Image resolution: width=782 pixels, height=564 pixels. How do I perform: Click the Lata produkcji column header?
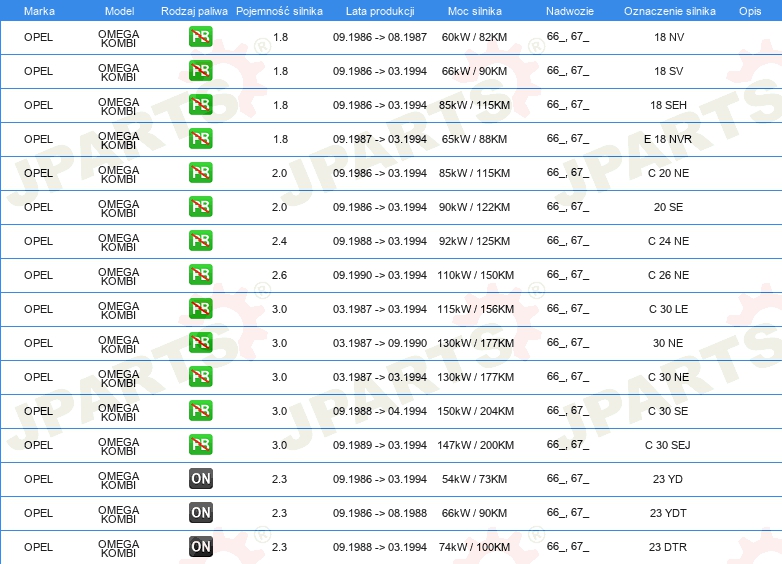tap(380, 11)
